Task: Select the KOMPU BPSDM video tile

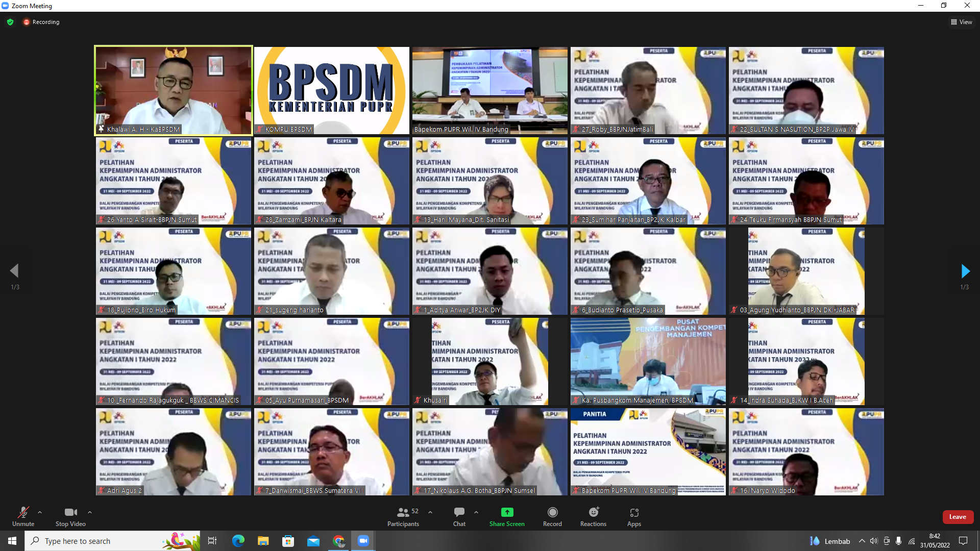Action: 332,90
